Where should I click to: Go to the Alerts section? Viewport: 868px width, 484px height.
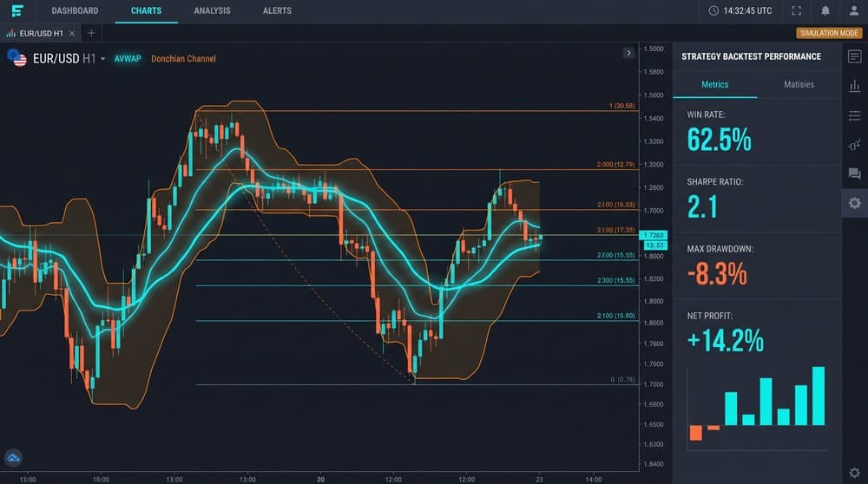(277, 10)
